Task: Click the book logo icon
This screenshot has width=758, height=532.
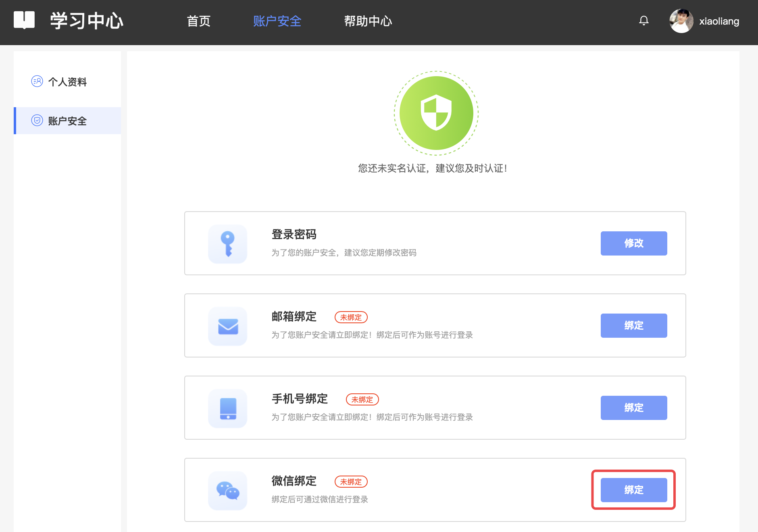Action: coord(24,20)
